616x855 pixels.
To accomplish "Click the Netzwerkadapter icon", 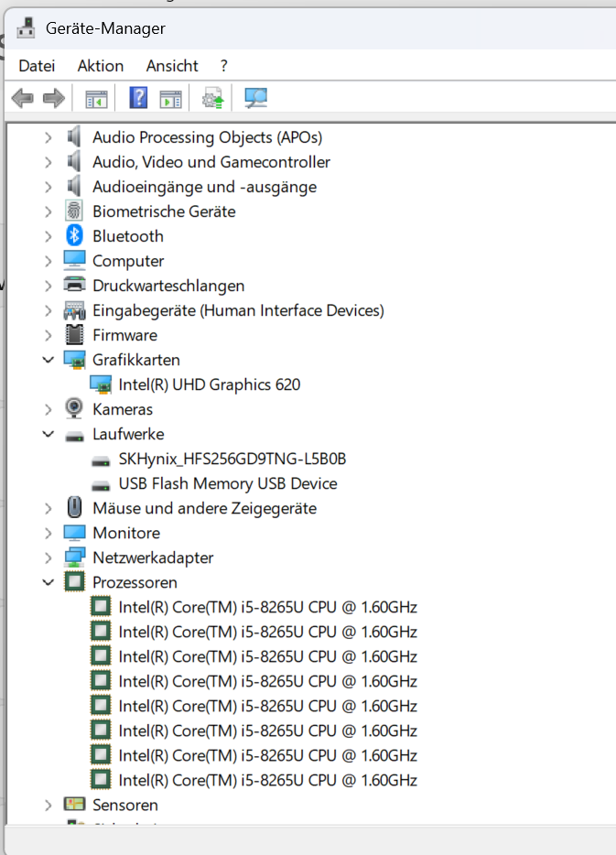I will point(74,557).
